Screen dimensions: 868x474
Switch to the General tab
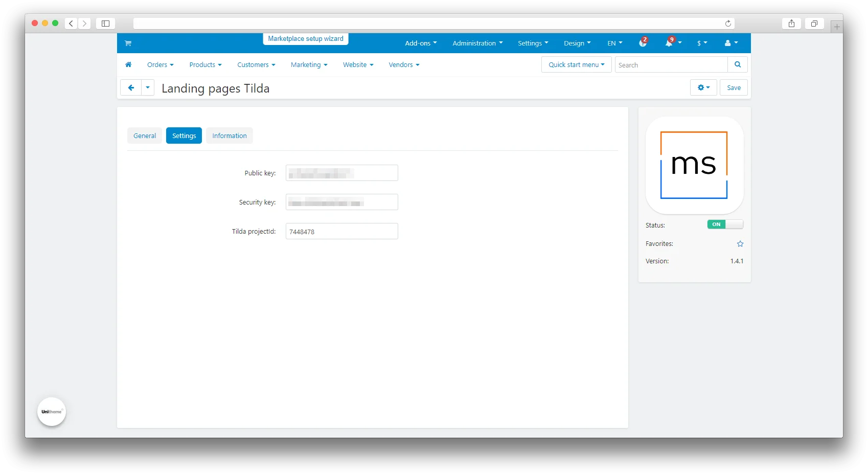tap(145, 136)
